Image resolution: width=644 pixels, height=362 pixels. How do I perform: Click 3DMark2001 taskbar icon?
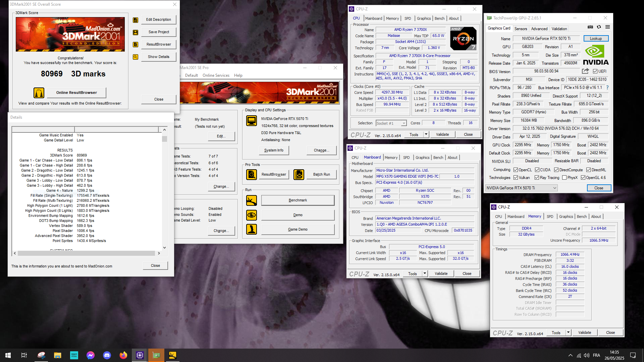click(173, 355)
